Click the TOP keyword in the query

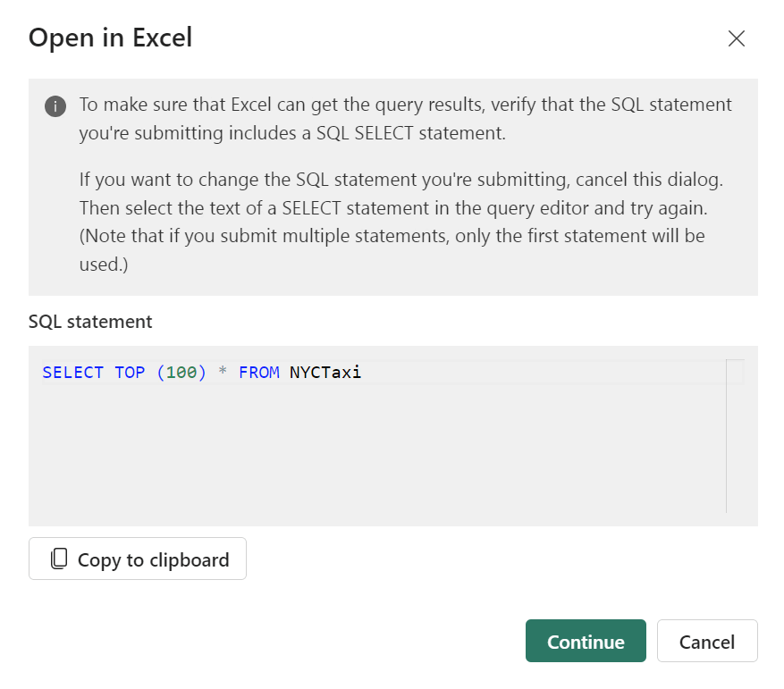(x=130, y=373)
